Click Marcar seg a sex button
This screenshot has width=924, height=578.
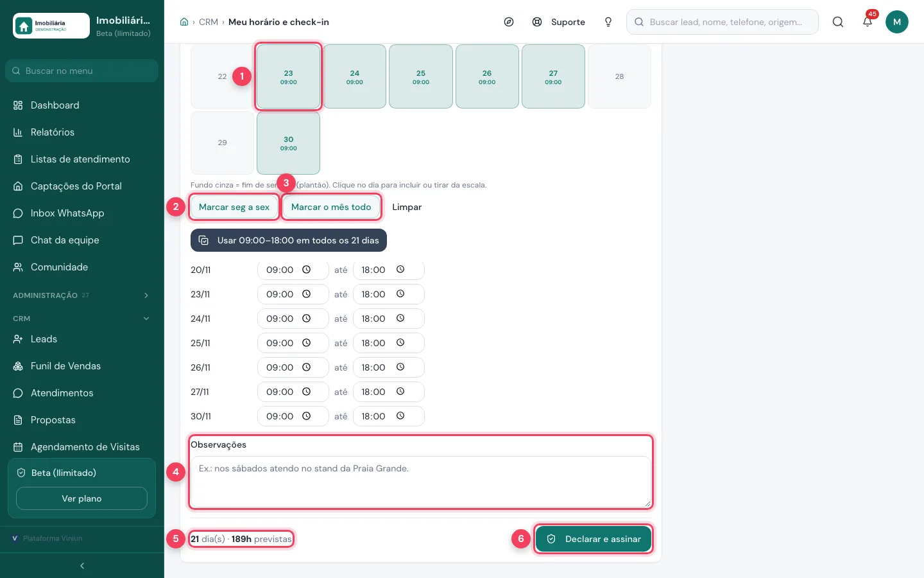pyautogui.click(x=234, y=207)
